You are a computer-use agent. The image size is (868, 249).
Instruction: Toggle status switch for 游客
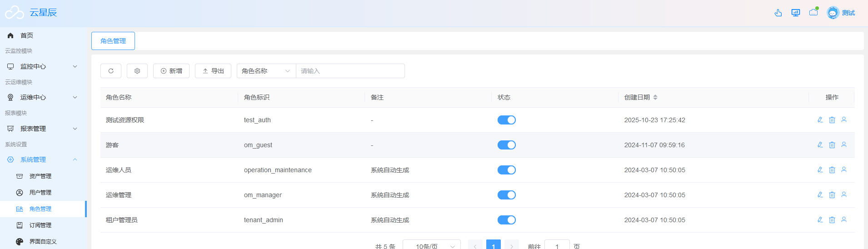click(507, 145)
